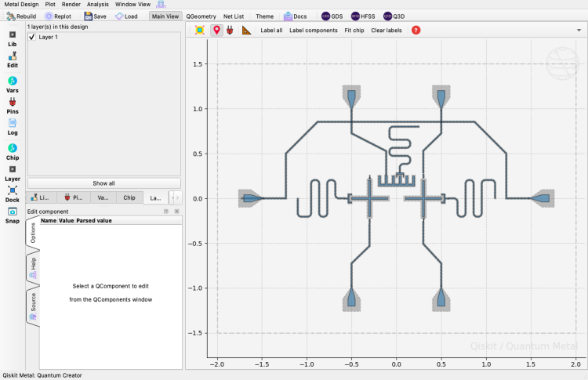Screen dimensions: 588x380
Task: Click the red plug pins icon in plot toolbar
Action: coord(230,31)
